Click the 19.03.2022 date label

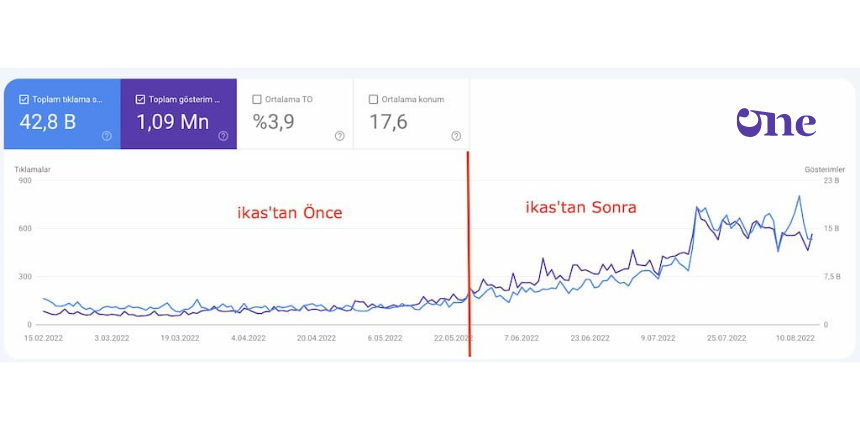pos(179,338)
